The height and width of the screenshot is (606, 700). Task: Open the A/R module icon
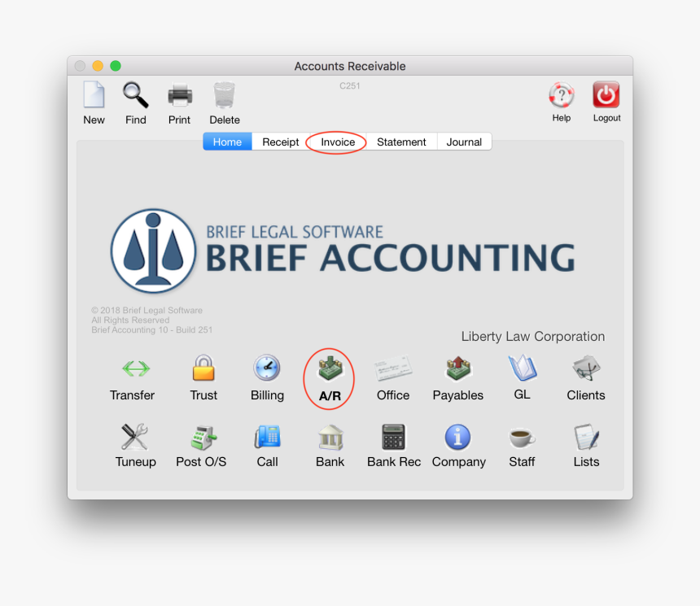(x=330, y=368)
